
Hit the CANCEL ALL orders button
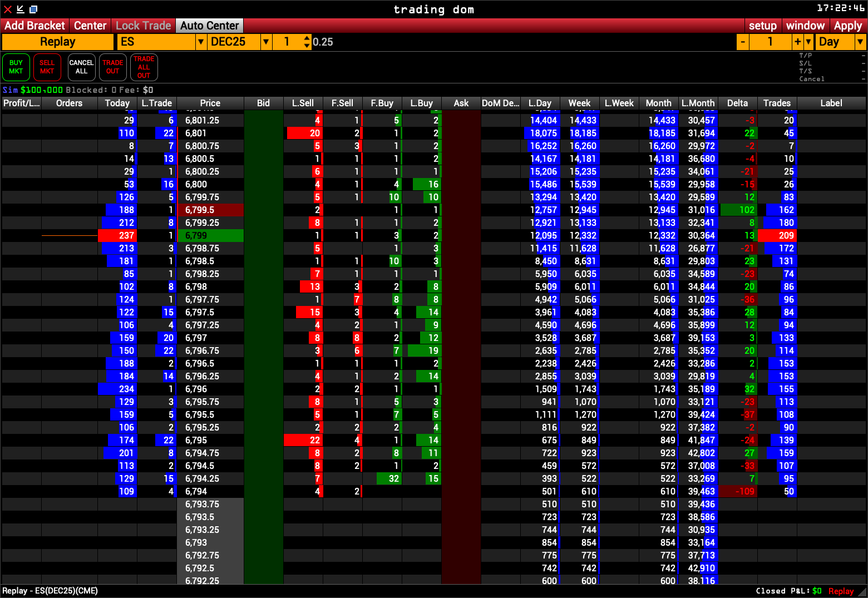point(81,67)
